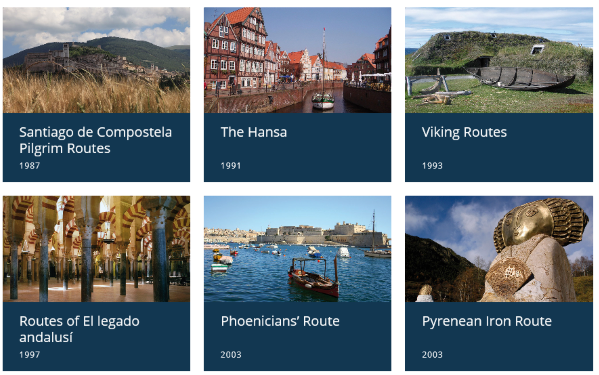Click the Routes of El legado andalusí title
599x375 pixels.
click(x=79, y=329)
